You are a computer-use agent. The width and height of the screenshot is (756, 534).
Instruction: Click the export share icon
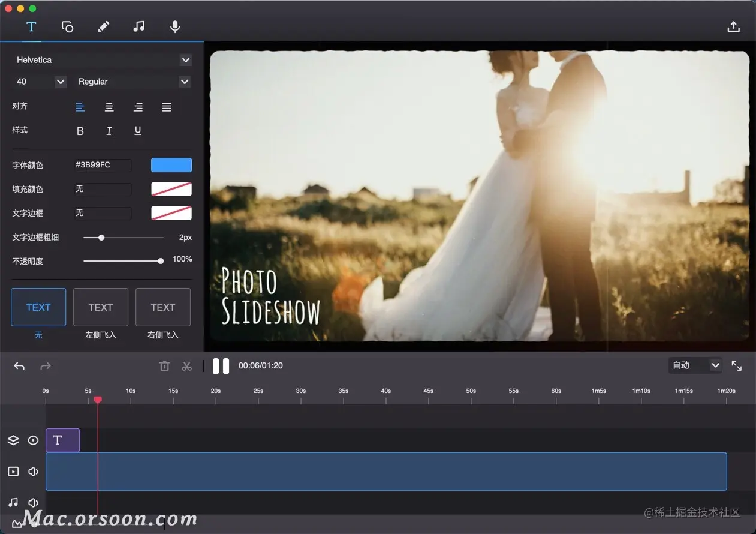(733, 26)
